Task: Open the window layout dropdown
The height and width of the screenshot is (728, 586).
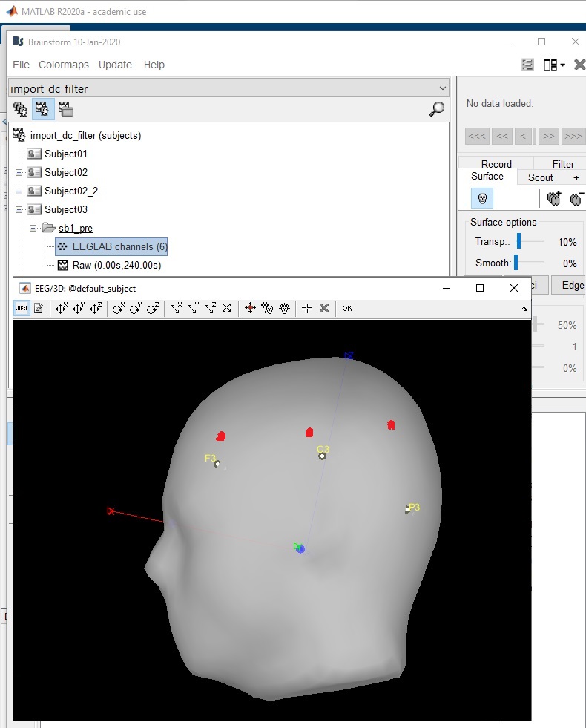Action: (x=554, y=65)
